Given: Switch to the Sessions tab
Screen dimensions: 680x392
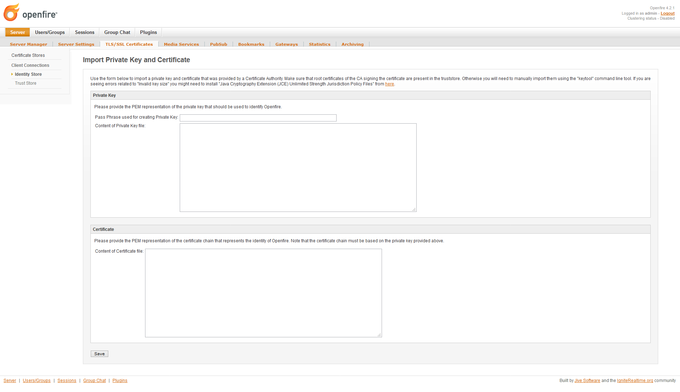Looking at the screenshot, I should pos(84,32).
